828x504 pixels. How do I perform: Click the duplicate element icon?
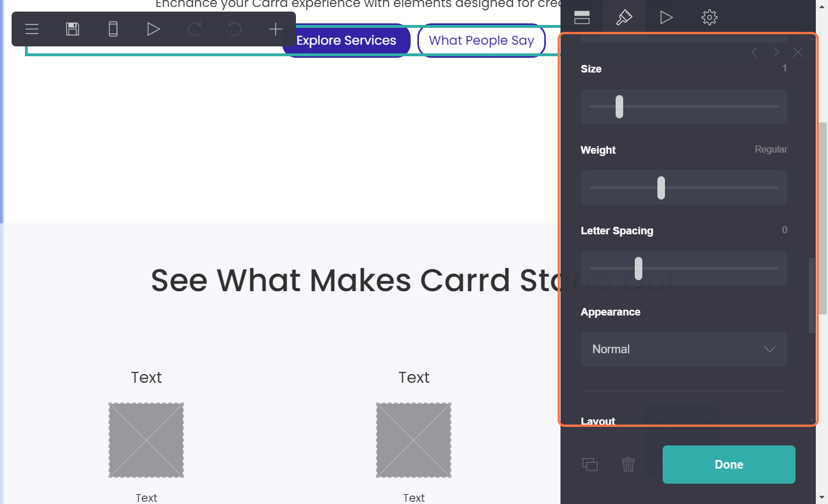tap(590, 465)
